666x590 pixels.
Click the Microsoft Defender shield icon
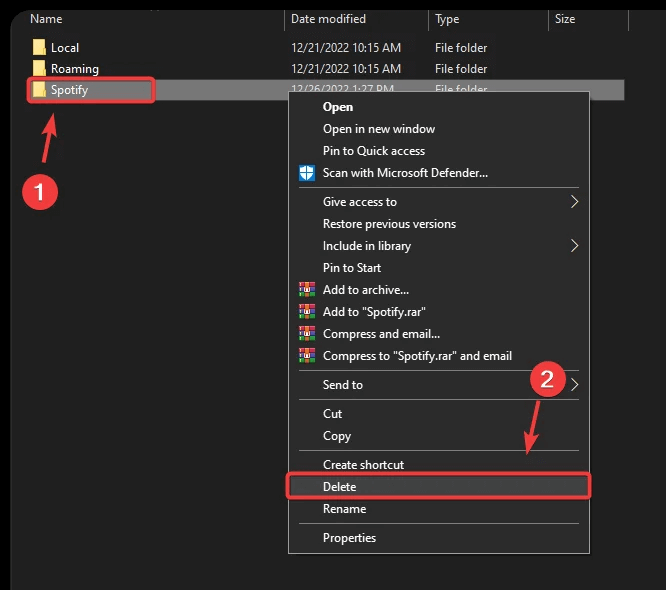pyautogui.click(x=307, y=173)
